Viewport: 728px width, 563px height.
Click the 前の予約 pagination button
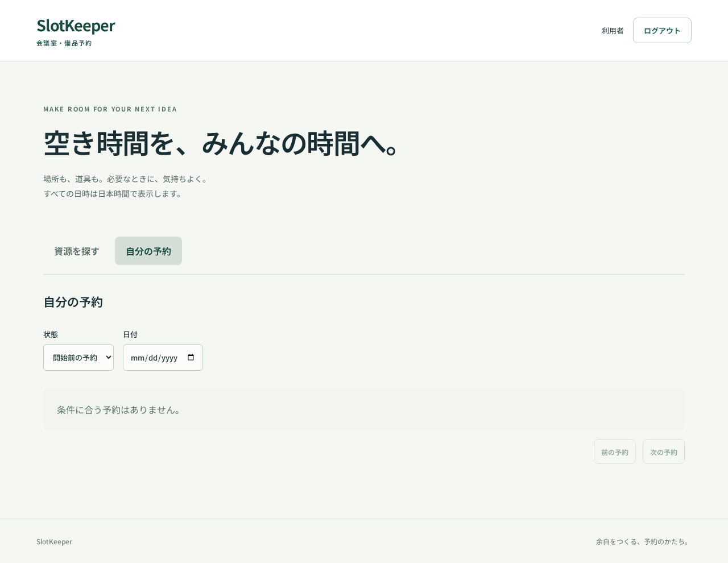[x=615, y=452]
